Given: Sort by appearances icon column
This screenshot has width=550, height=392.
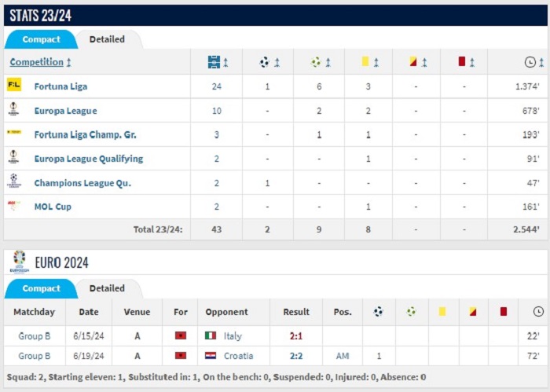Looking at the screenshot, I should [214, 62].
